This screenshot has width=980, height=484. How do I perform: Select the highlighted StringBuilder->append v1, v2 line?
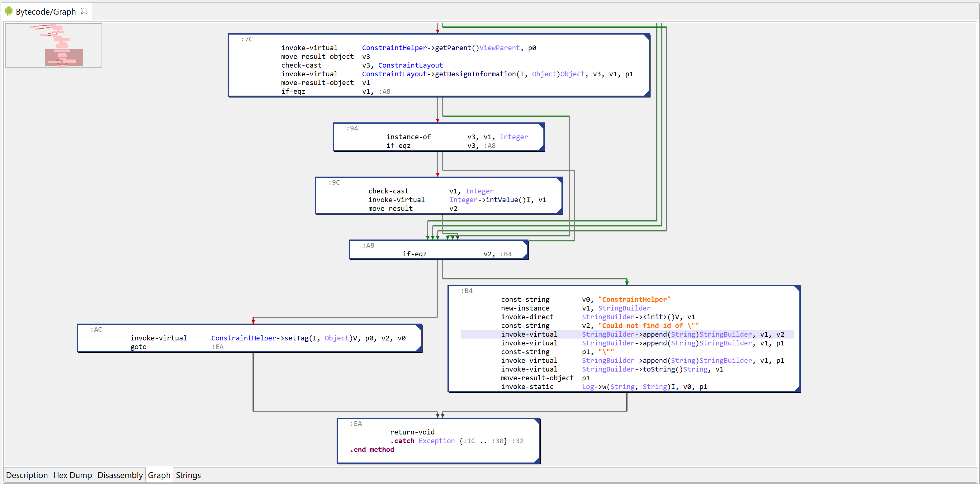pyautogui.click(x=627, y=335)
